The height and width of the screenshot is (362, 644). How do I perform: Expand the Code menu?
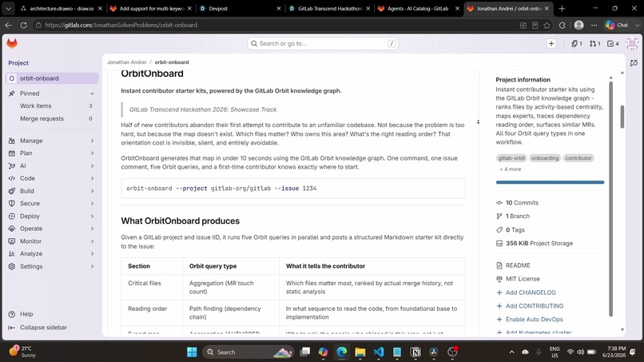(52, 178)
